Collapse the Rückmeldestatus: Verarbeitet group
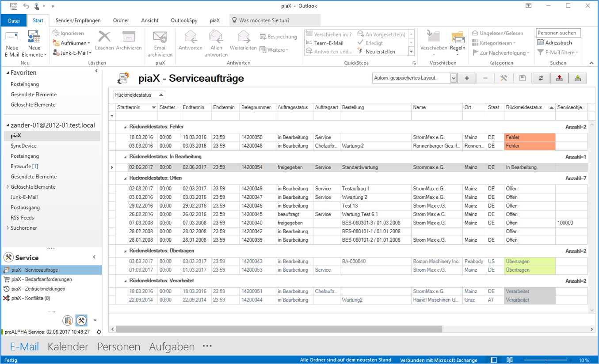Viewport: 599px width, 364px height. (x=125, y=281)
